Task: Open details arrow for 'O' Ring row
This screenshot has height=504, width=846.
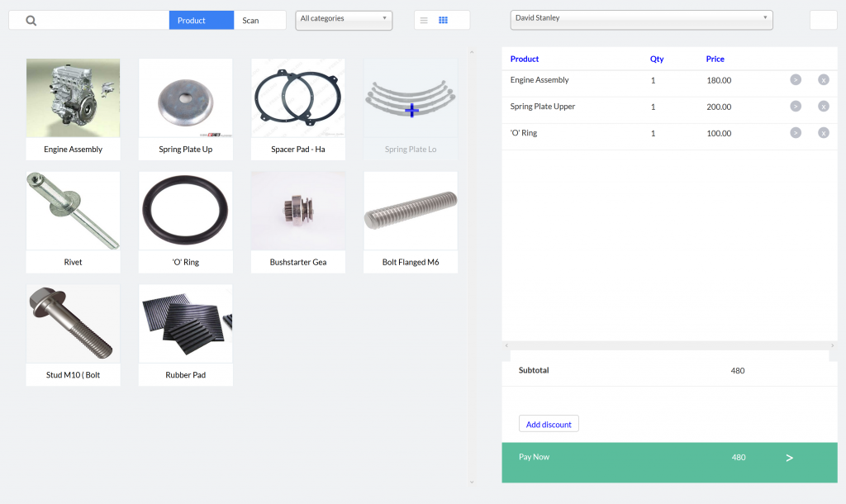Action: tap(796, 133)
